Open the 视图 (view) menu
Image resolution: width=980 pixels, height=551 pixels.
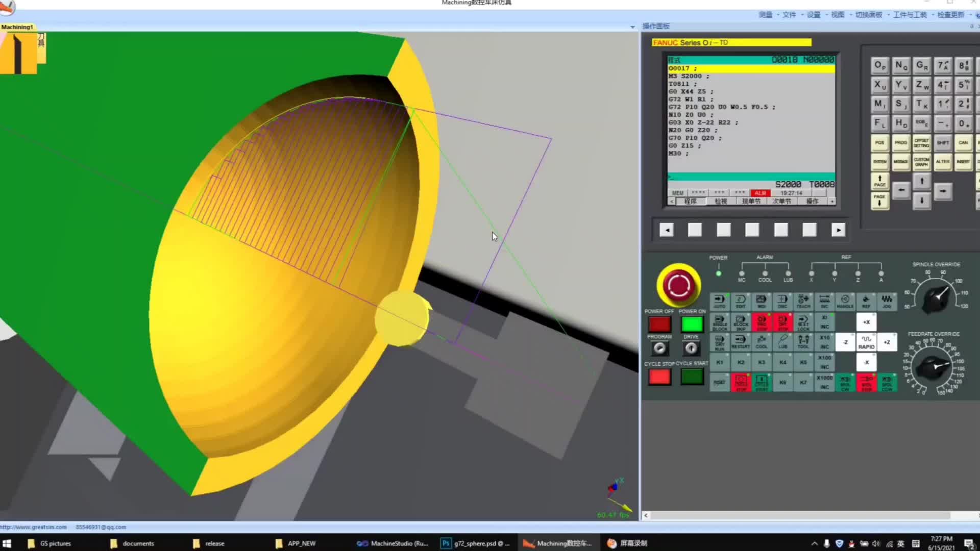(838, 15)
